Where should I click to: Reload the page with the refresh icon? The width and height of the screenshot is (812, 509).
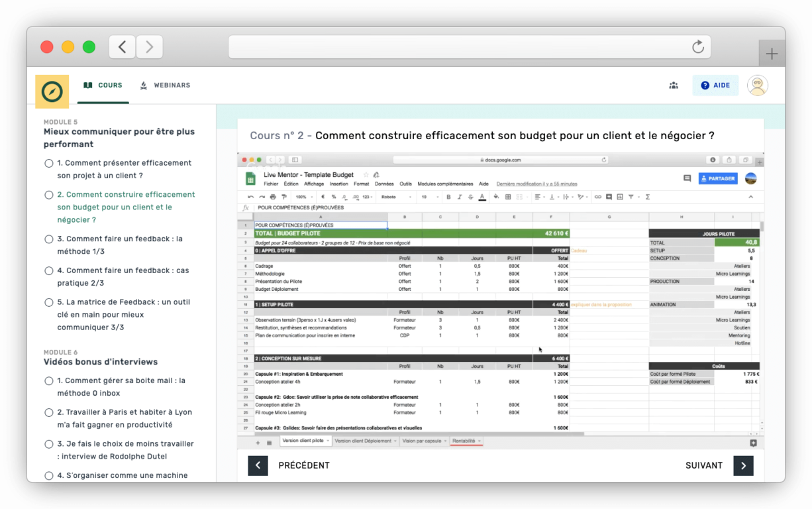[x=697, y=47]
